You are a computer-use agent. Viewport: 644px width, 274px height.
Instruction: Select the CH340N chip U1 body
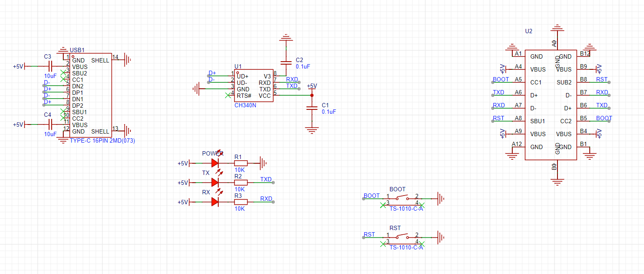coord(254,86)
